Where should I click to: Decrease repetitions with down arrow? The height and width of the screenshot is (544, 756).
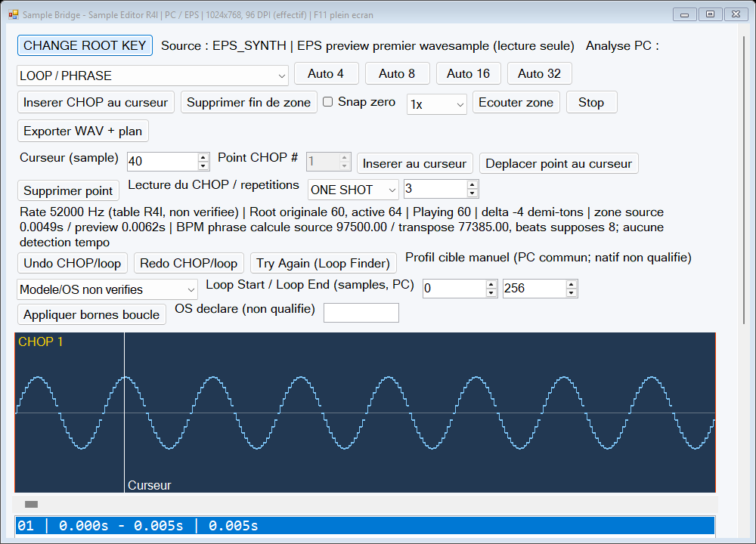point(472,193)
